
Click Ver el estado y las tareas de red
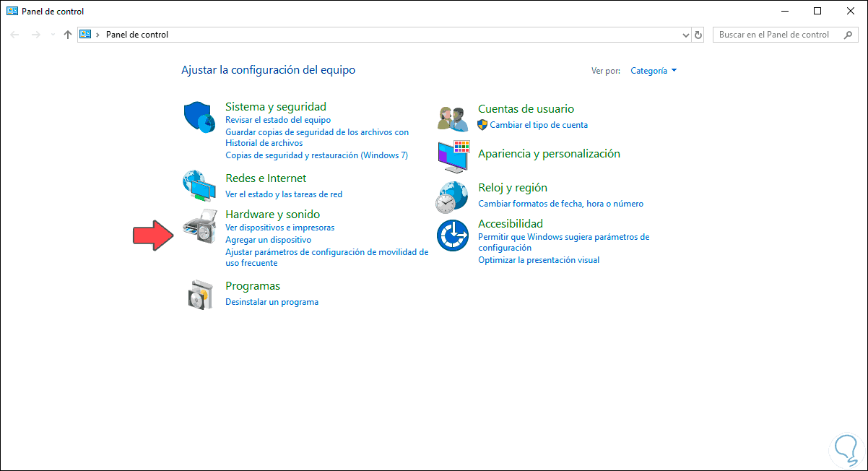point(284,194)
